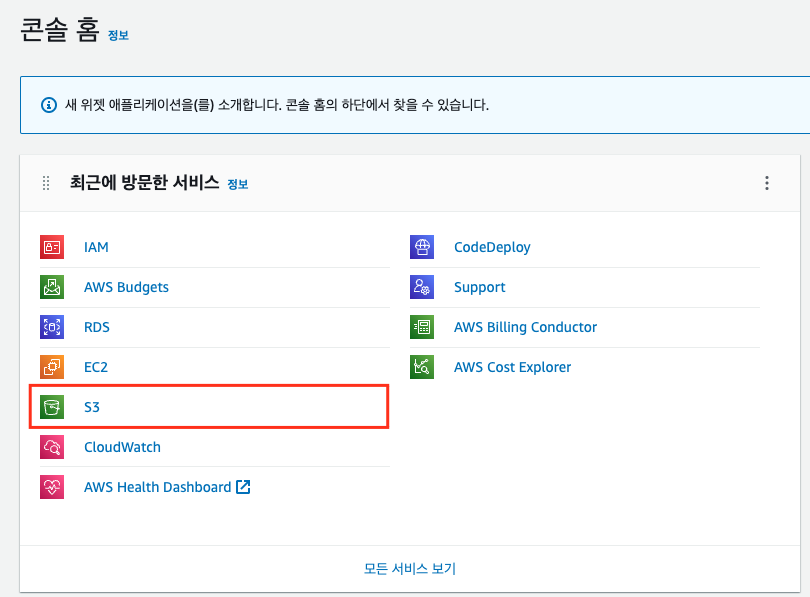Viewport: 810px width, 597px height.
Task: Click the blue RDS service icon
Action: tap(52, 327)
